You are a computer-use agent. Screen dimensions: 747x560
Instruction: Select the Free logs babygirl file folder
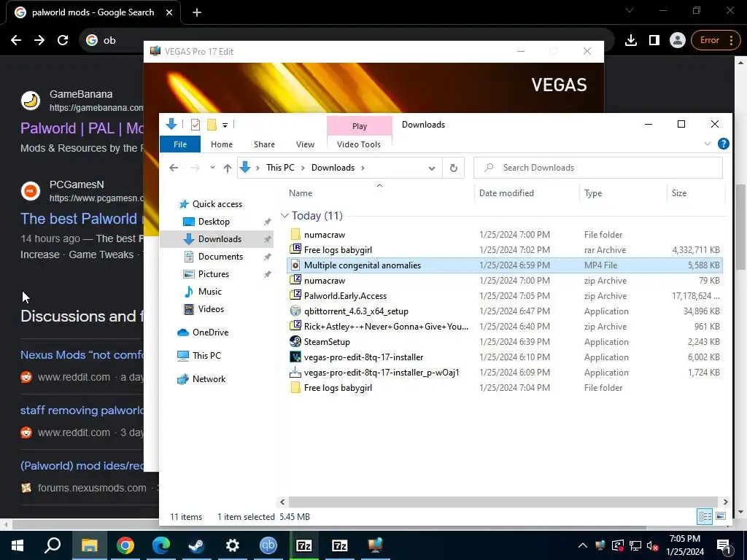tap(338, 388)
